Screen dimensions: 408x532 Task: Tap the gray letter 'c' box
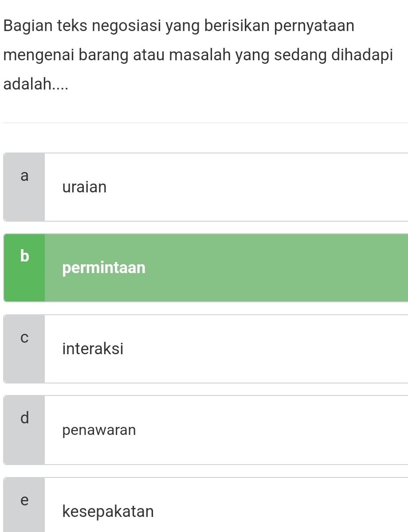[24, 349]
